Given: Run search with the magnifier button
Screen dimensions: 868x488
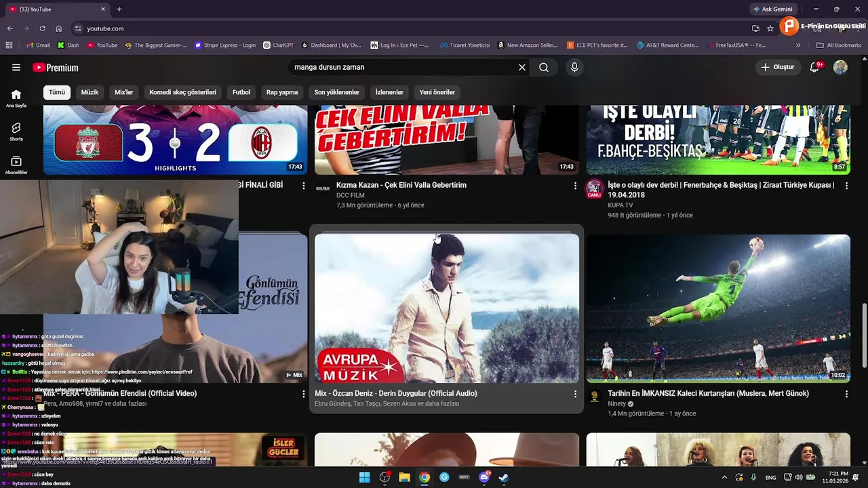Looking at the screenshot, I should pos(544,67).
